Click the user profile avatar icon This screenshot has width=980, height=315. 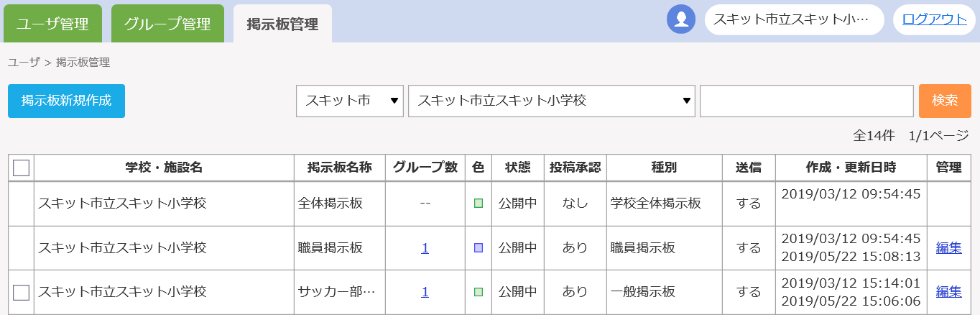(x=681, y=19)
